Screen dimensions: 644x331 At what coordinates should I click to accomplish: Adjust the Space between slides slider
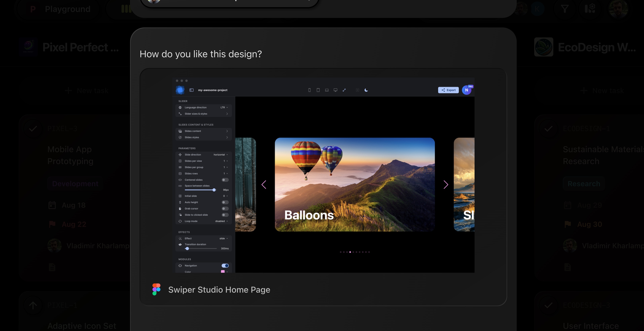(x=214, y=190)
